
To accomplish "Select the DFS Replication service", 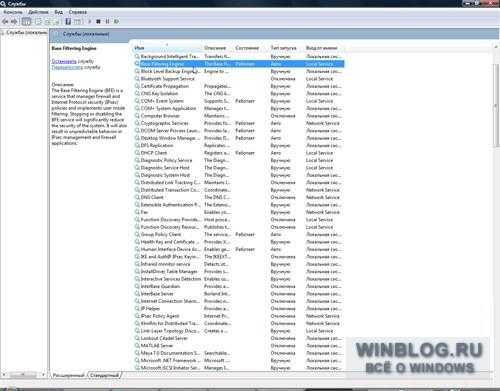I will click(x=239, y=145).
